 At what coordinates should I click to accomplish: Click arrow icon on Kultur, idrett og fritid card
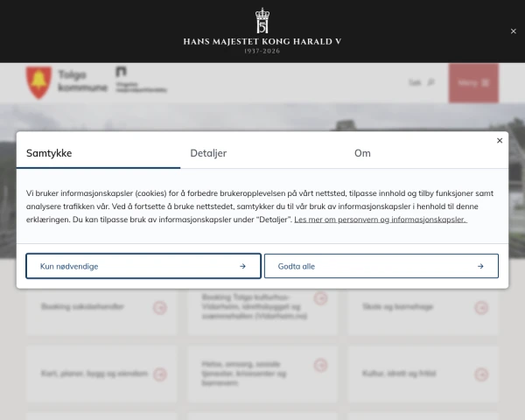coord(481,374)
